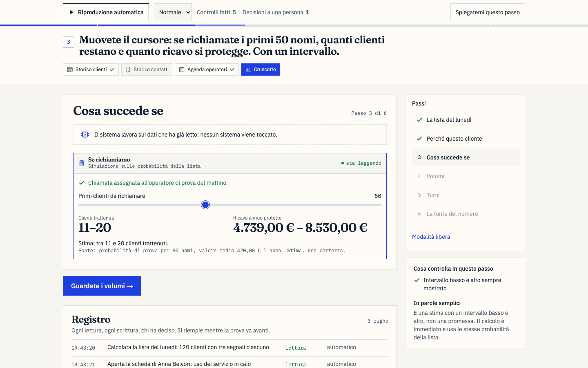This screenshot has height=368, width=588.
Task: Select current step Cosa succede se
Action: coord(466,157)
